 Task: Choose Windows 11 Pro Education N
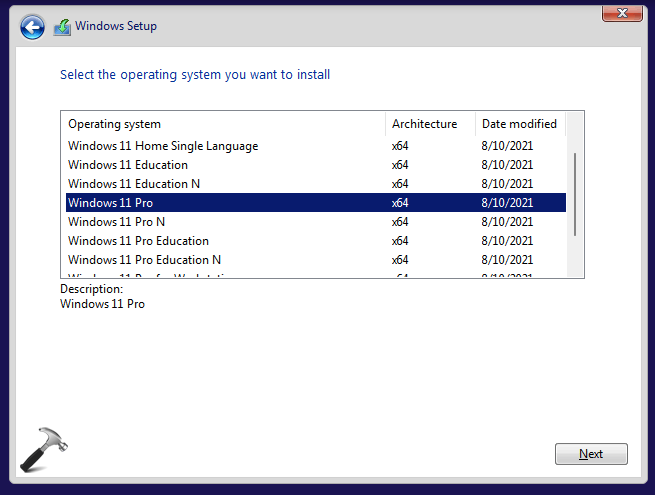click(x=145, y=260)
